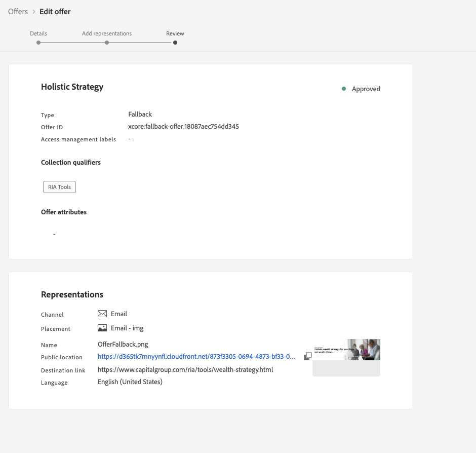The width and height of the screenshot is (476, 453).
Task: Open the OfferFallback.png preview thumbnail
Action: (346, 358)
